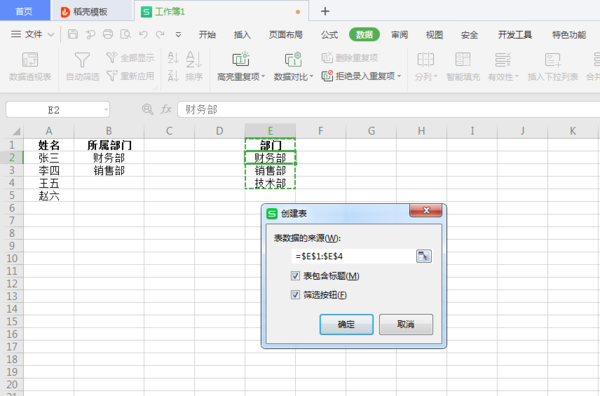Click the 排序 sort icon
The image size is (600, 396).
194,60
